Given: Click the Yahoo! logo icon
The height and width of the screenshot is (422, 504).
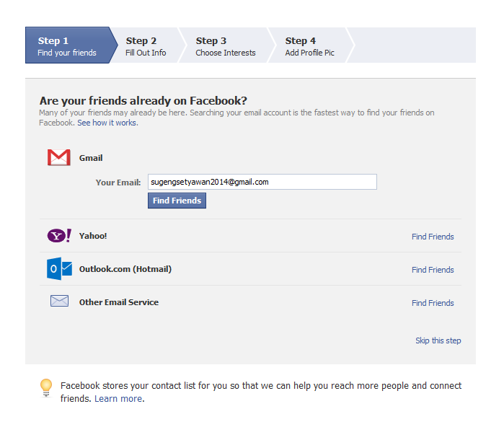Looking at the screenshot, I should [x=59, y=236].
